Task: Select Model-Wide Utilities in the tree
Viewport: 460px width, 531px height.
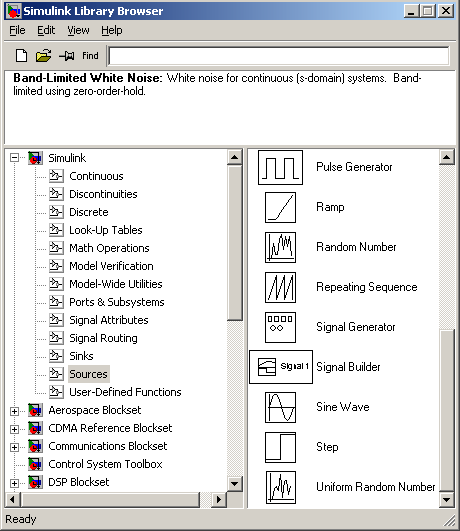Action: 116,284
